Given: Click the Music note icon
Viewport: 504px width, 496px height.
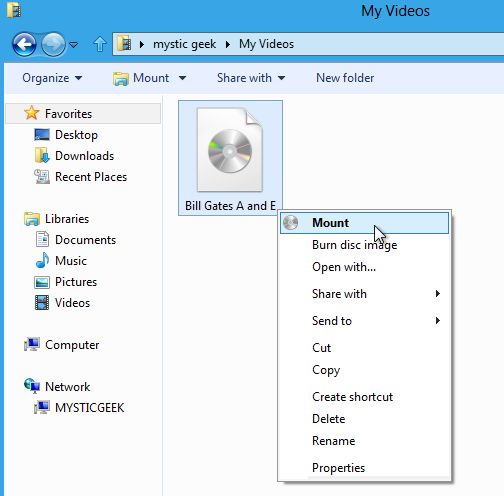Looking at the screenshot, I should coord(42,260).
